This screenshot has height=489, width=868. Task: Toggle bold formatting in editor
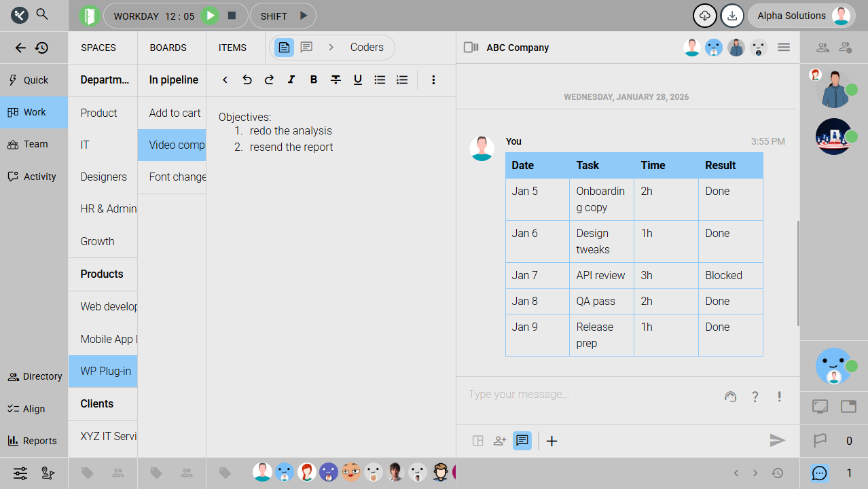(x=314, y=80)
